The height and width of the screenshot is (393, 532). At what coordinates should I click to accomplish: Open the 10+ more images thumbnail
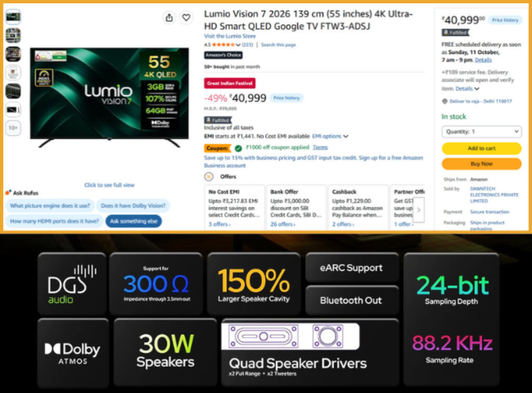[x=13, y=128]
